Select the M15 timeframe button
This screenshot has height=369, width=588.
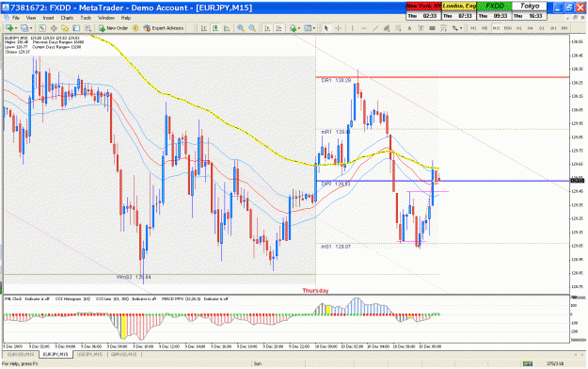point(496,28)
